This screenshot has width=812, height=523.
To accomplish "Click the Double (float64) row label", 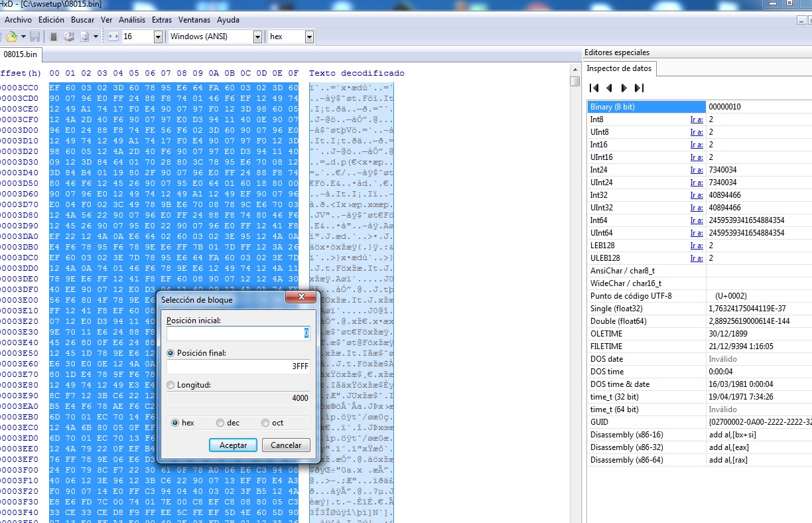I will (x=618, y=321).
